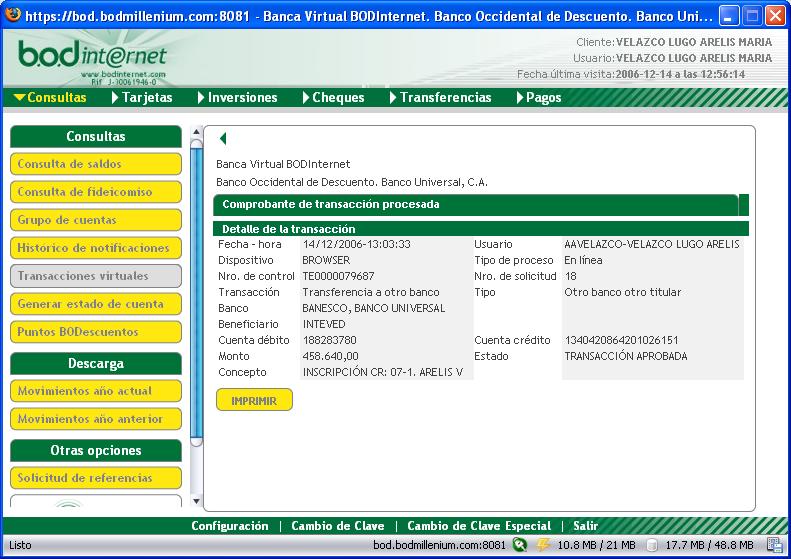Click the disk cache icon in status bar
The height and width of the screenshot is (559, 791).
[x=652, y=545]
